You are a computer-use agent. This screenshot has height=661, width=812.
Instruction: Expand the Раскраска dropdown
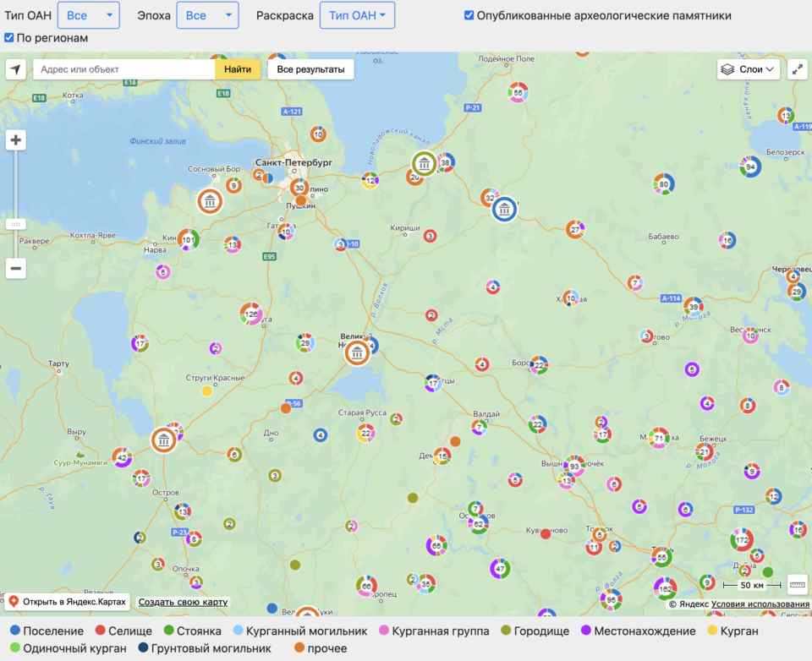(x=357, y=15)
